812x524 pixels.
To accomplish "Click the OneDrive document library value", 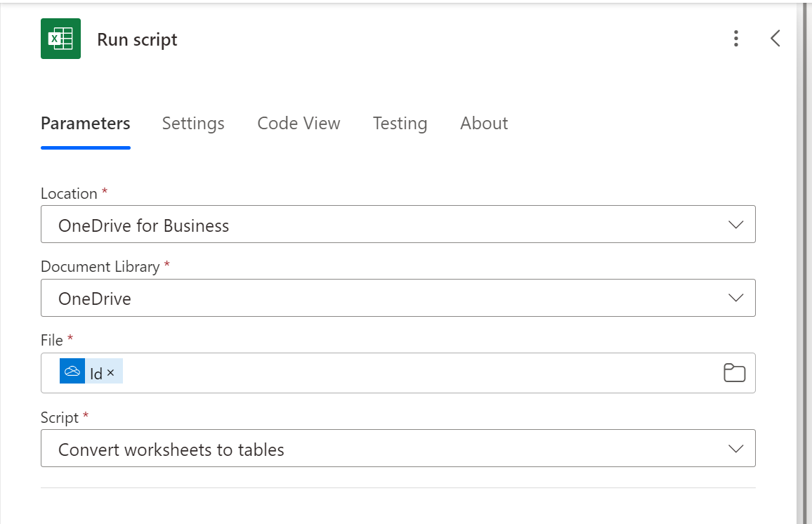I will [95, 299].
